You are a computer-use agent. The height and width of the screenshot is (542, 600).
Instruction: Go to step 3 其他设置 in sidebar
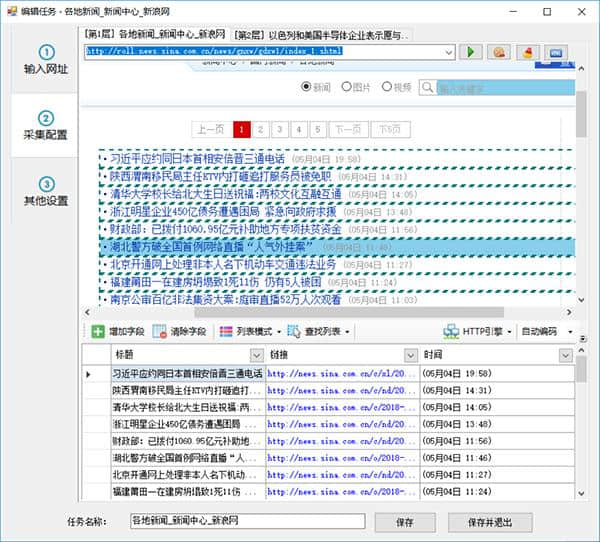point(46,191)
